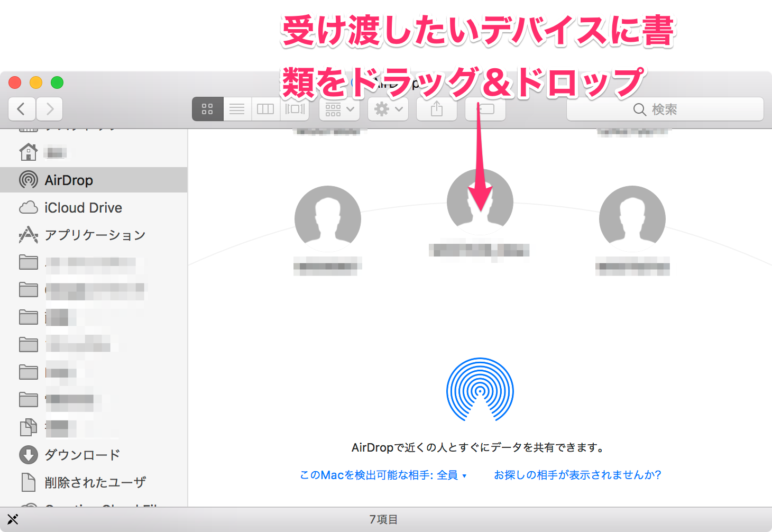The image size is (772, 532).
Task: Select the middle AirDrop recipient avatar
Action: pos(480,202)
